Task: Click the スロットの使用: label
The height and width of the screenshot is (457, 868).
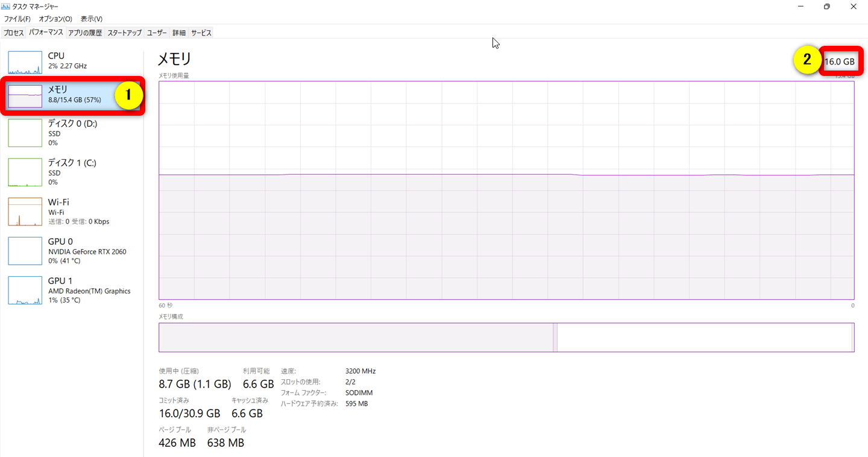Action: (x=301, y=382)
